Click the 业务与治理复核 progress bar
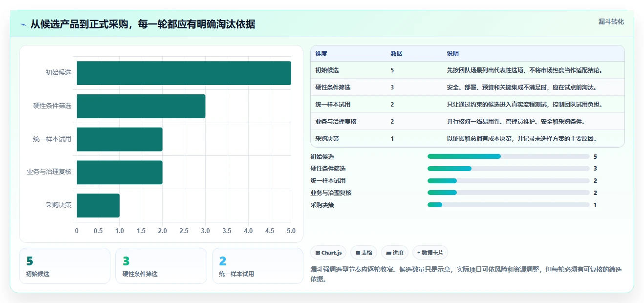This screenshot has height=303, width=644. 508,193
